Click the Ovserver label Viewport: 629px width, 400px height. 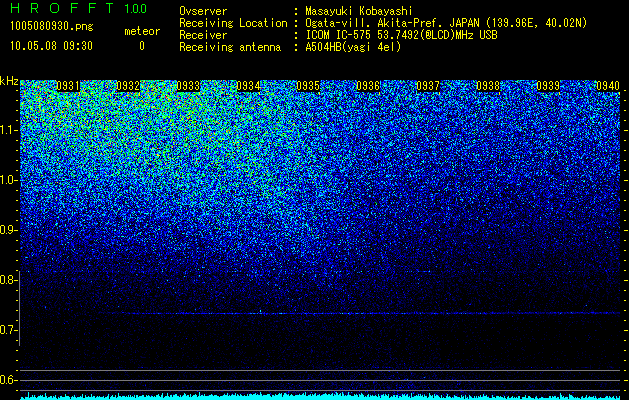point(203,11)
